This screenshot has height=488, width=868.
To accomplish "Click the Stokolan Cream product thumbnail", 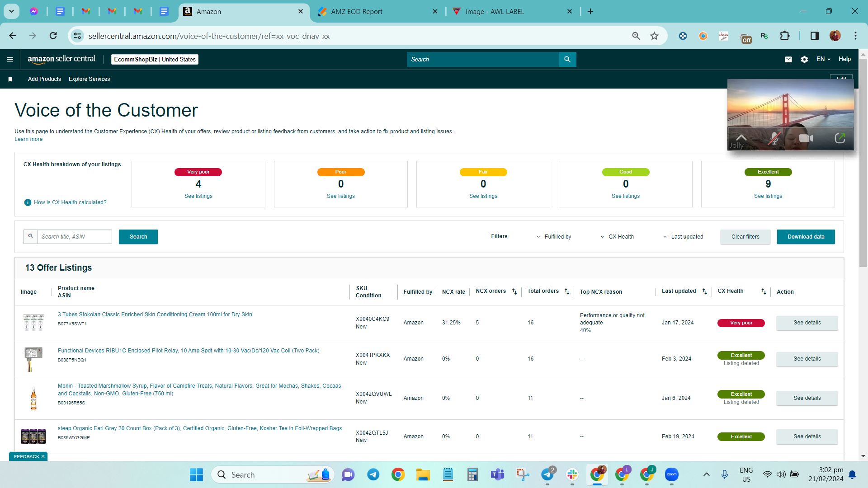I will click(33, 323).
